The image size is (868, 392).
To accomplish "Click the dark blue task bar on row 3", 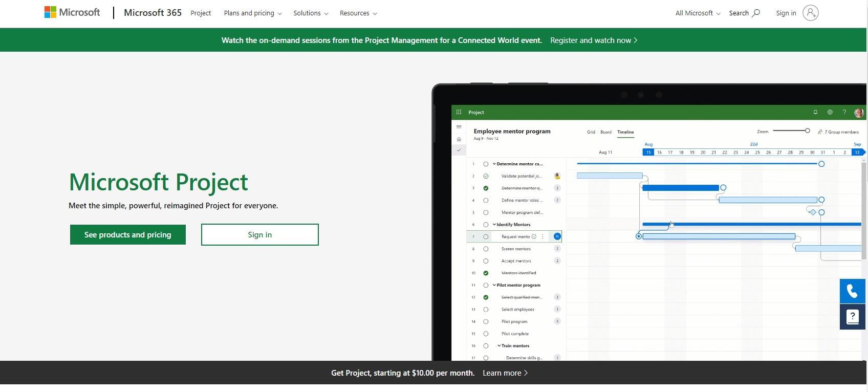I will pyautogui.click(x=681, y=188).
